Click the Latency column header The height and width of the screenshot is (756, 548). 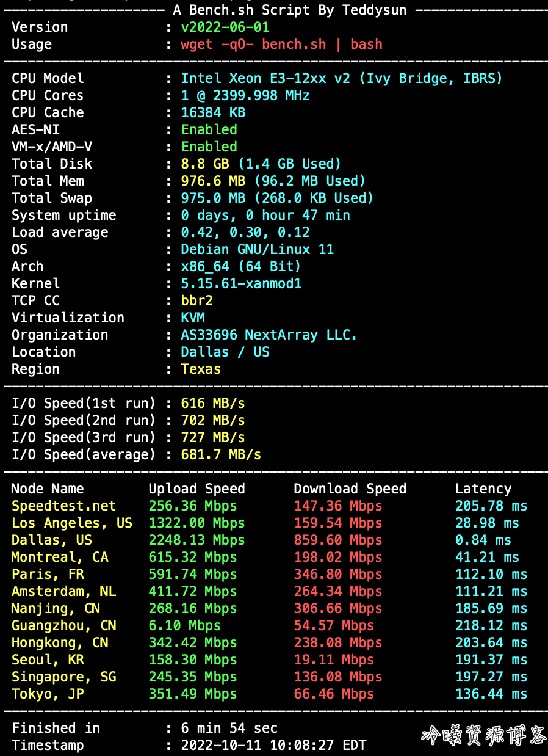(x=483, y=489)
